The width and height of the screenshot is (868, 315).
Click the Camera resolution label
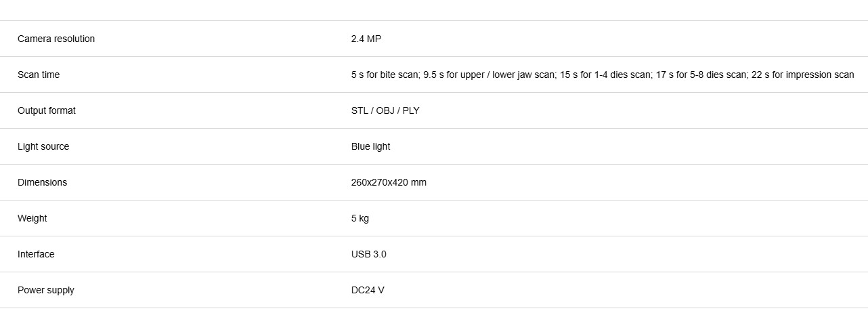pos(56,39)
